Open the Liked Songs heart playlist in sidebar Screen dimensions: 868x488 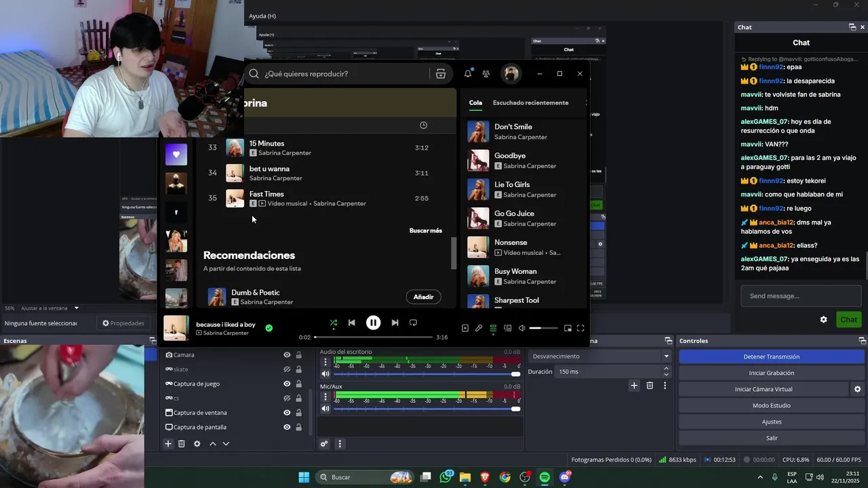(176, 155)
